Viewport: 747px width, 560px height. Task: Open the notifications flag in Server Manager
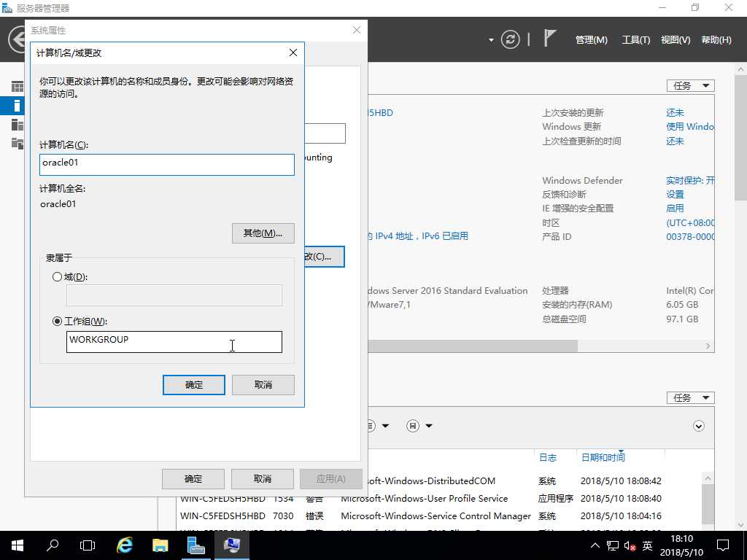click(550, 39)
